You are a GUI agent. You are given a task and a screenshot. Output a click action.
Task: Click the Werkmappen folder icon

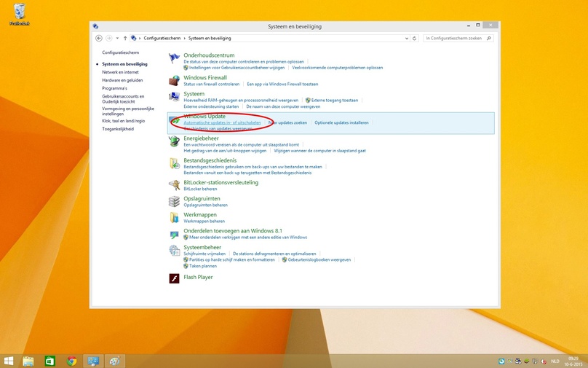pyautogui.click(x=174, y=217)
